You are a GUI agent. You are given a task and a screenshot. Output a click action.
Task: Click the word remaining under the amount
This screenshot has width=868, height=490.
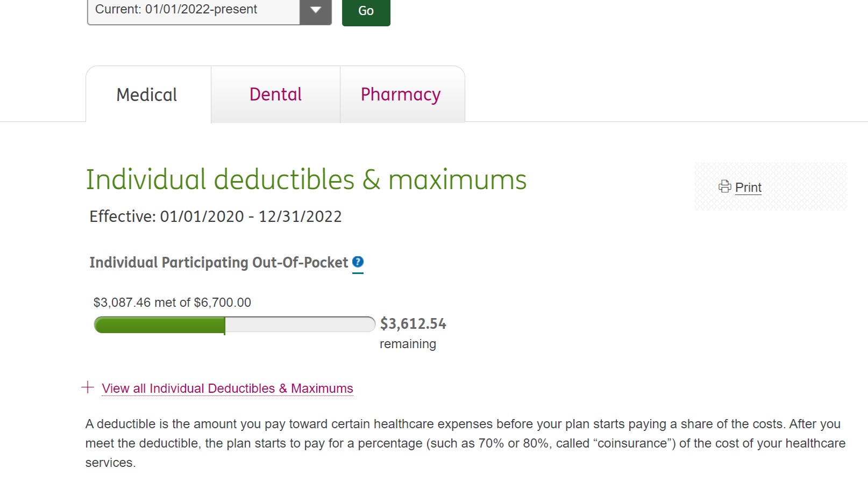[x=408, y=344]
